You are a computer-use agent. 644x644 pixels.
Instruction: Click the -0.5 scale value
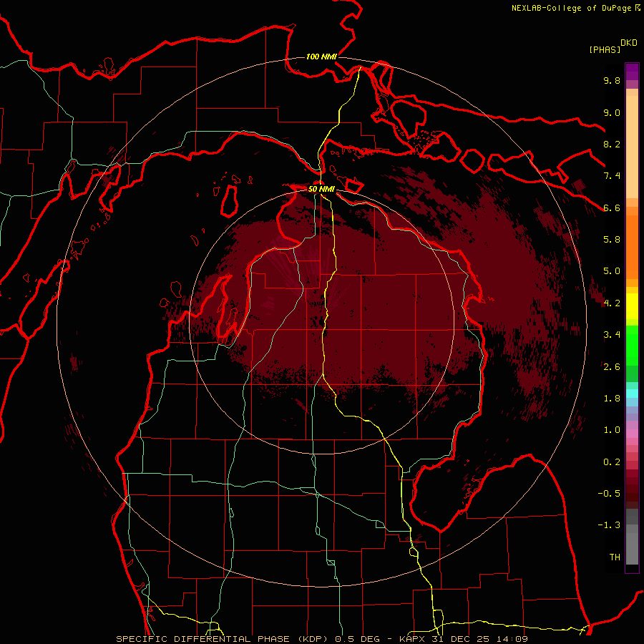[x=609, y=494]
